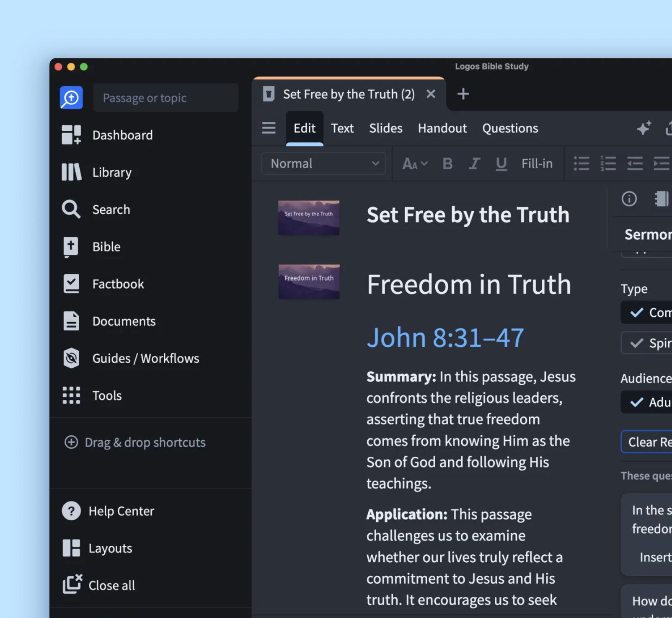Image resolution: width=672 pixels, height=618 pixels.
Task: Toggle bold formatting
Action: point(447,164)
